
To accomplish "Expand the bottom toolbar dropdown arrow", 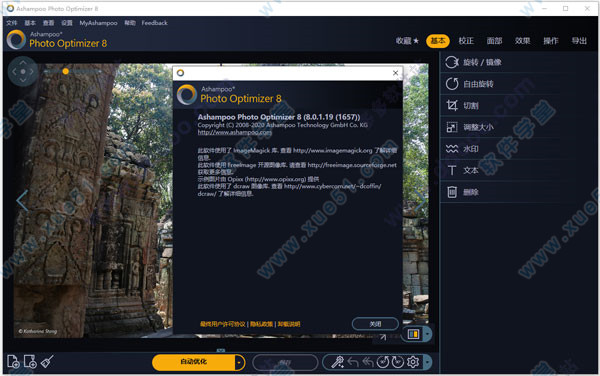I will [x=427, y=362].
